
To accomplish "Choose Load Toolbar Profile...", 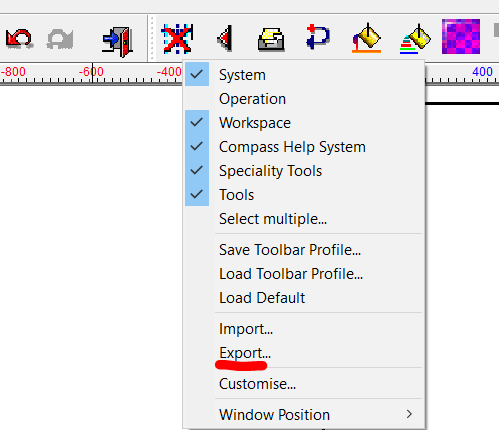I will 304,274.
